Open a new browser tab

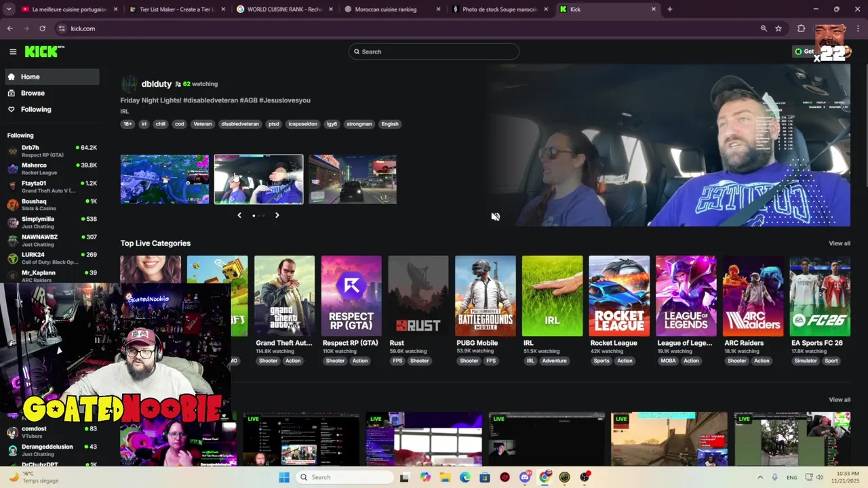click(669, 9)
